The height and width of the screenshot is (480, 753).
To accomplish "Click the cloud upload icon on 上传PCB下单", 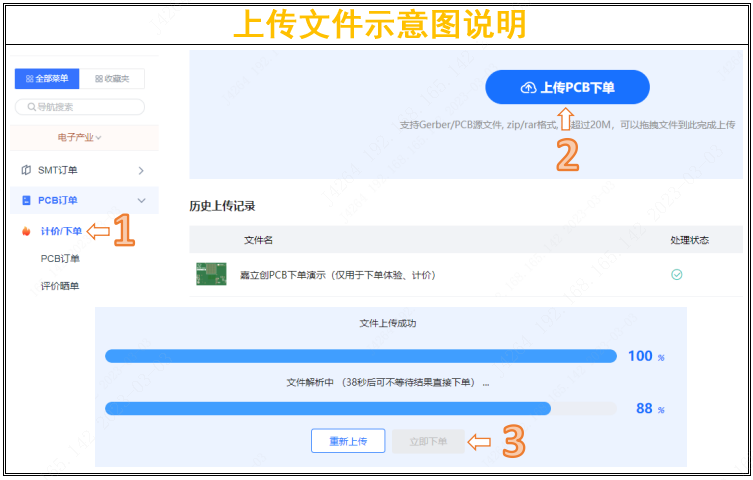I will click(x=528, y=88).
